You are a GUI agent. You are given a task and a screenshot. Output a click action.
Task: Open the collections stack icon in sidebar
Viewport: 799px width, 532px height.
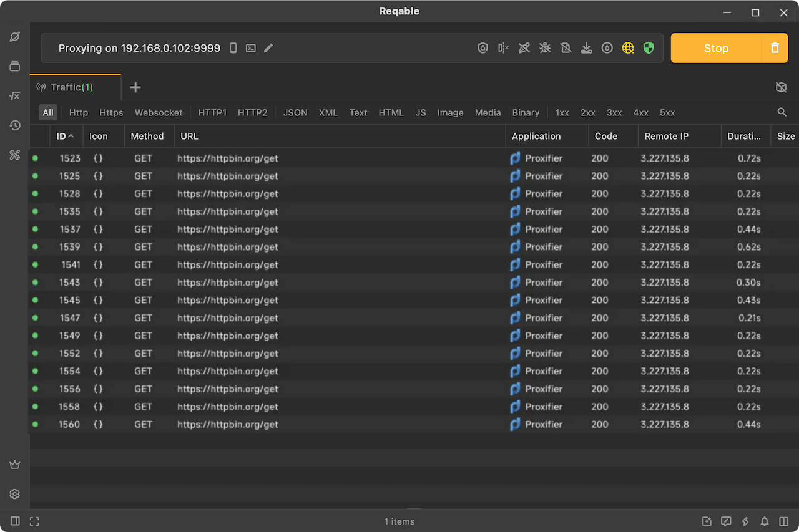click(x=15, y=66)
